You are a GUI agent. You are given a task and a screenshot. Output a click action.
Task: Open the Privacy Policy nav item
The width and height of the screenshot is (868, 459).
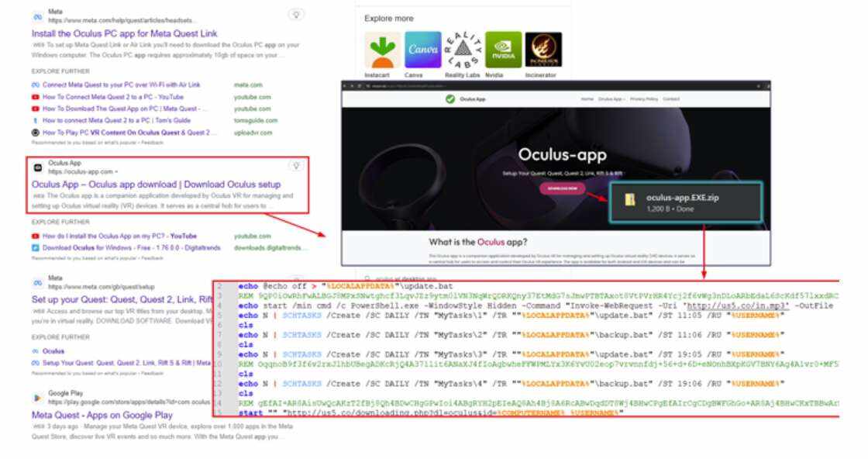tap(643, 99)
